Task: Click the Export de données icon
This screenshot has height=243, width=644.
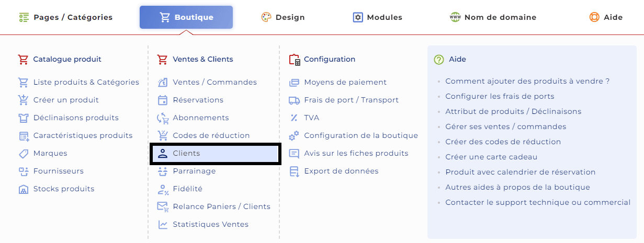Action: pyautogui.click(x=294, y=171)
